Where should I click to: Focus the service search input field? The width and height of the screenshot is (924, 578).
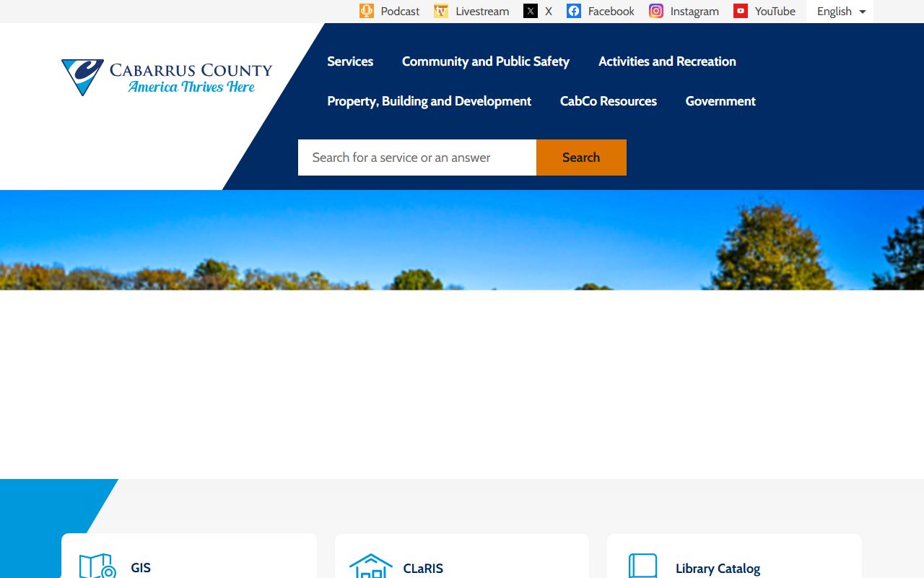click(x=417, y=158)
